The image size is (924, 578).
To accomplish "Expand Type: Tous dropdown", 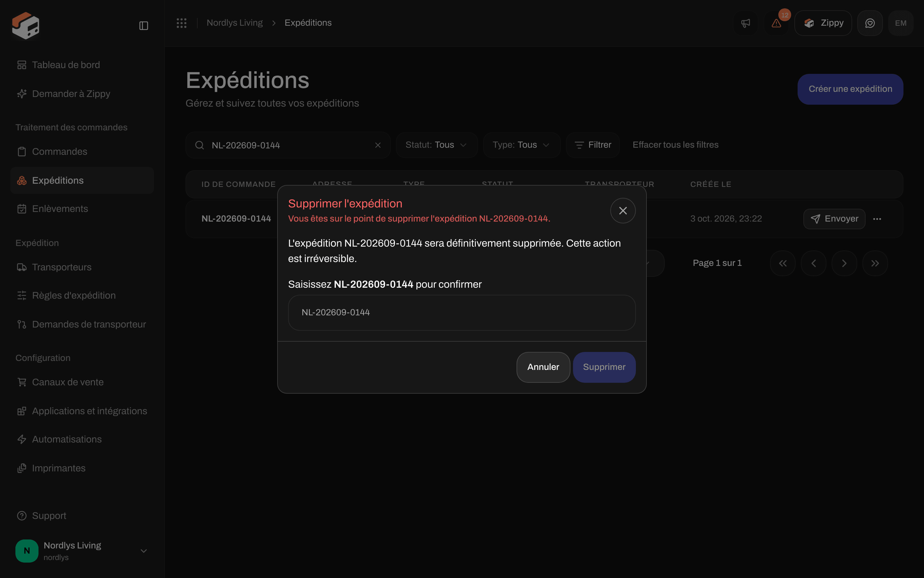I will click(522, 145).
